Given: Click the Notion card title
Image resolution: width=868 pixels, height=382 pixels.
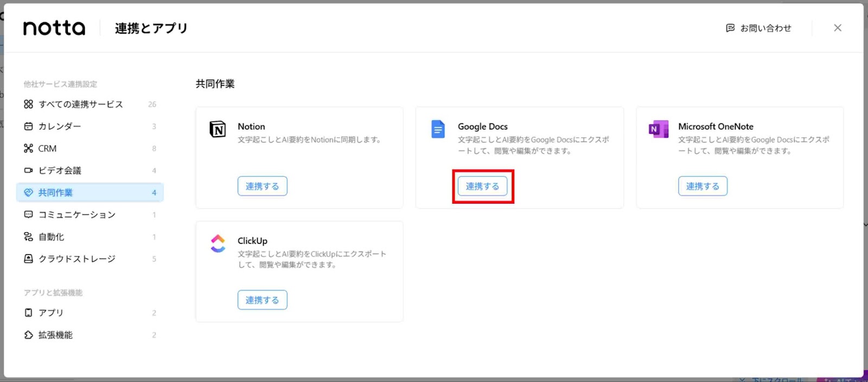Looking at the screenshot, I should [251, 126].
